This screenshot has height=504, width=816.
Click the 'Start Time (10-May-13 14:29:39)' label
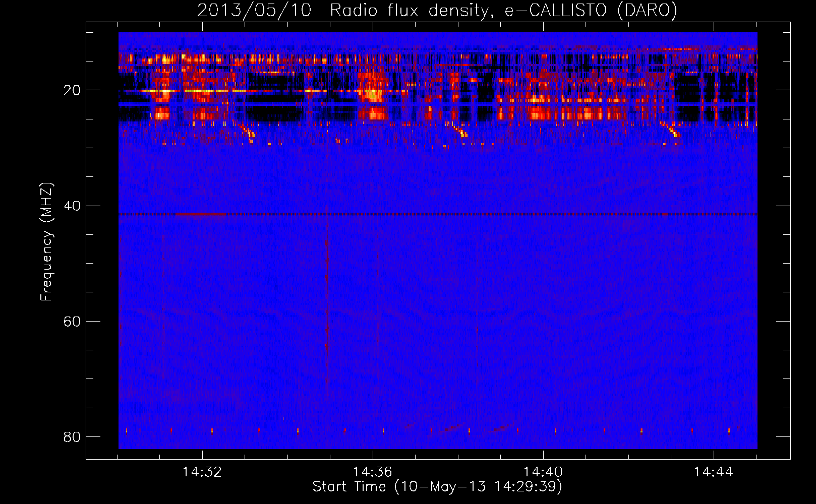tap(437, 487)
